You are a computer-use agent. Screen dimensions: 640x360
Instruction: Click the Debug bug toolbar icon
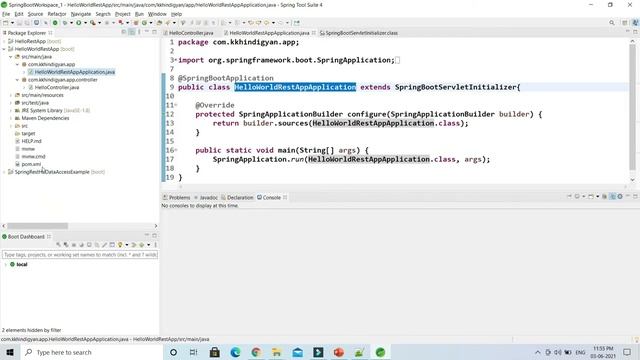pyautogui.click(x=64, y=23)
